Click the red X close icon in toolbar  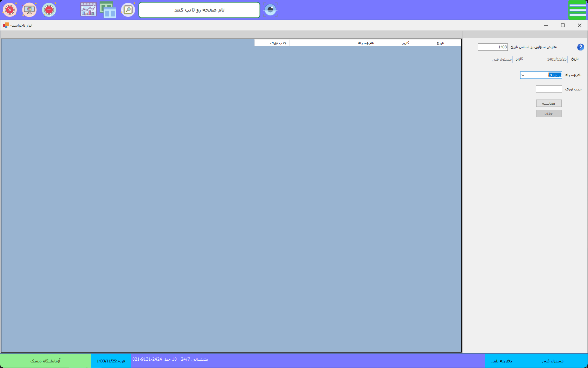(10, 10)
